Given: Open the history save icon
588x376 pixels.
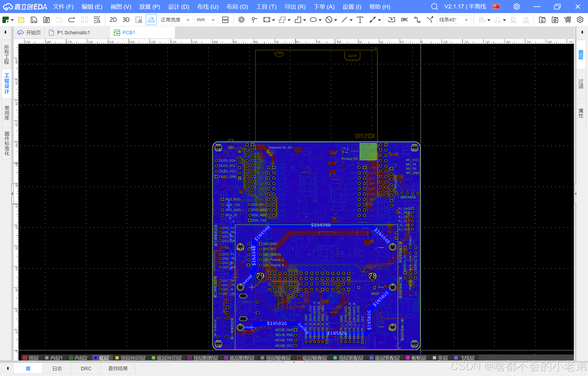Looking at the screenshot, I should click(47, 20).
